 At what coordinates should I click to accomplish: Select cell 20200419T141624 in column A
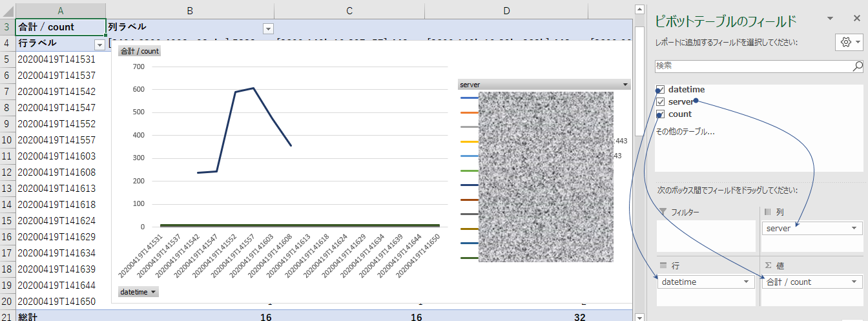click(61, 221)
